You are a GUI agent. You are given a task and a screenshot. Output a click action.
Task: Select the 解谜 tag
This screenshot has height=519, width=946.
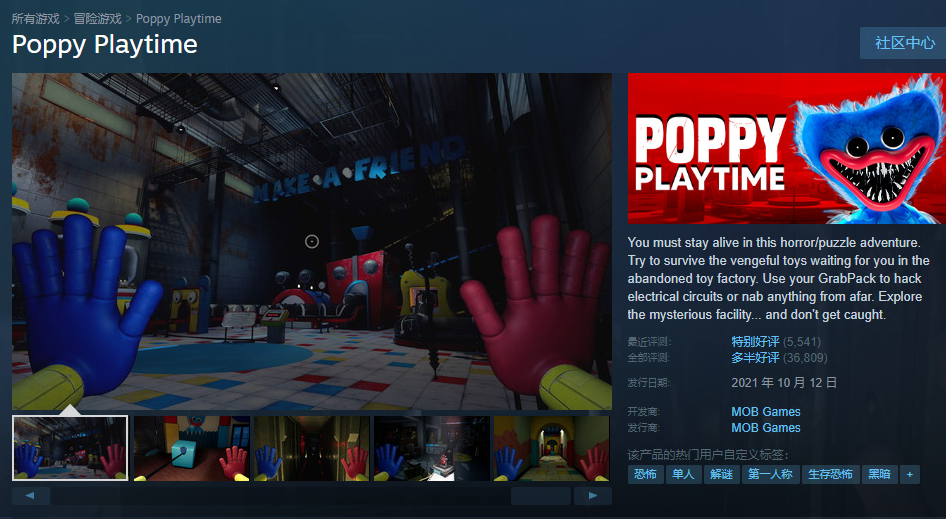(720, 474)
